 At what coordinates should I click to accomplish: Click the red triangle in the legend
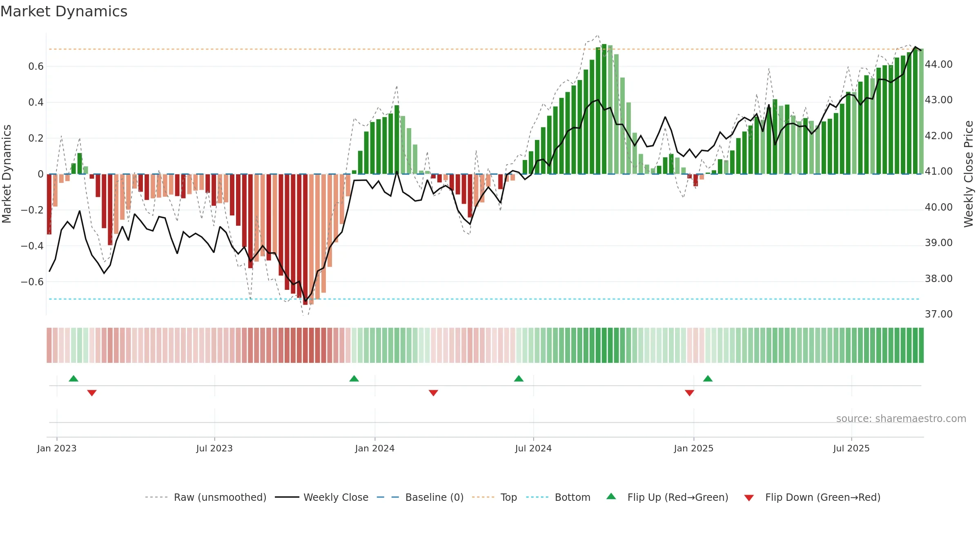pyautogui.click(x=749, y=498)
